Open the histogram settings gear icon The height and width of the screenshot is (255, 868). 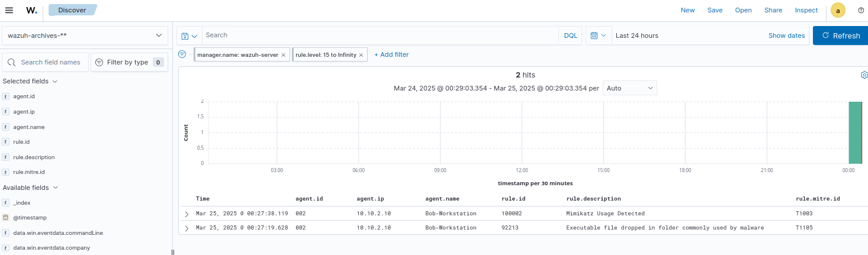click(x=864, y=75)
